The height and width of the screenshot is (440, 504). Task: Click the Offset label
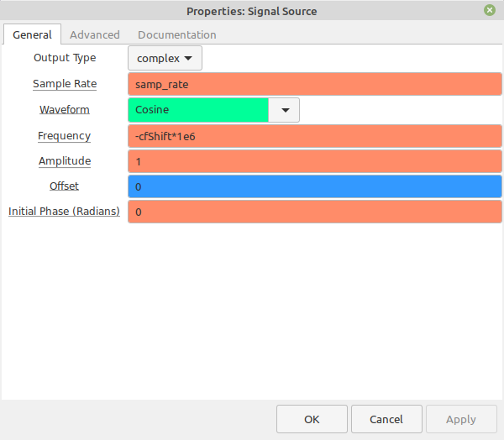(x=64, y=186)
